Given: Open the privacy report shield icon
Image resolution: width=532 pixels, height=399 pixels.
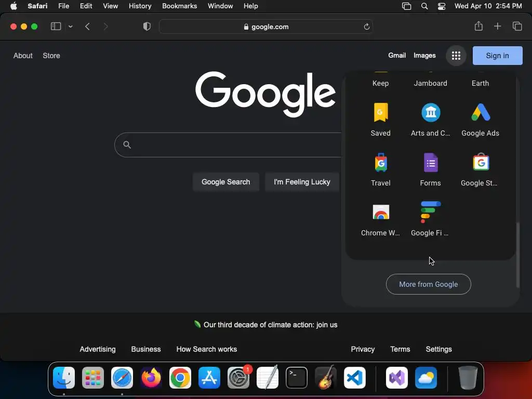Looking at the screenshot, I should click(x=147, y=26).
